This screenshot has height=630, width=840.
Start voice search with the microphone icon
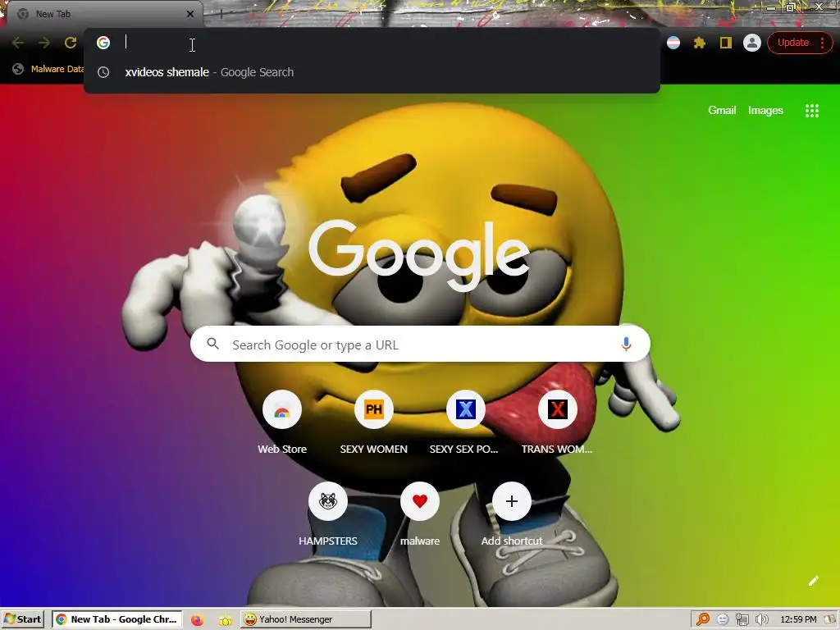(x=626, y=344)
